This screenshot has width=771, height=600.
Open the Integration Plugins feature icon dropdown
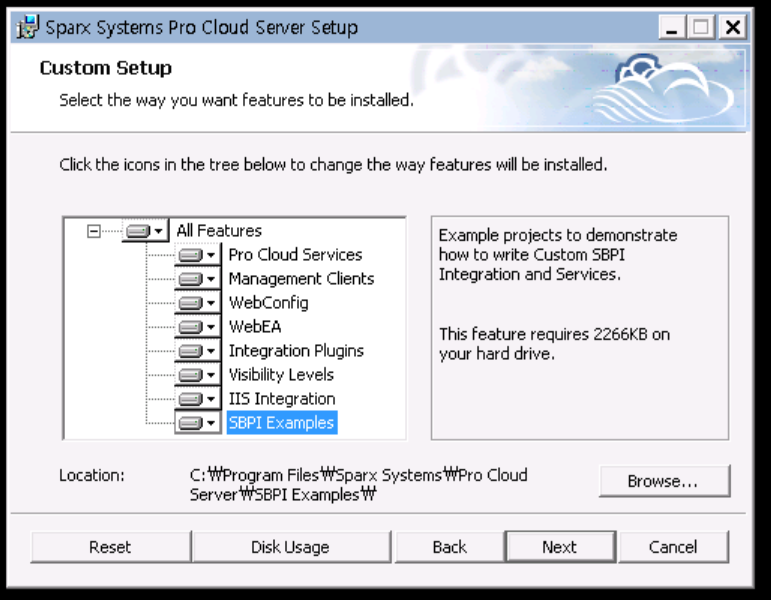pyautogui.click(x=198, y=351)
